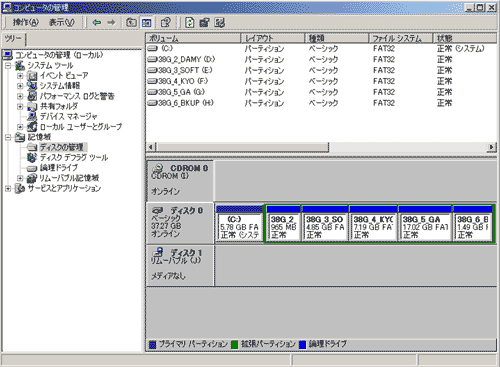Click the Rescan disks toolbar icon
The height and width of the screenshot is (367, 500).
(204, 23)
